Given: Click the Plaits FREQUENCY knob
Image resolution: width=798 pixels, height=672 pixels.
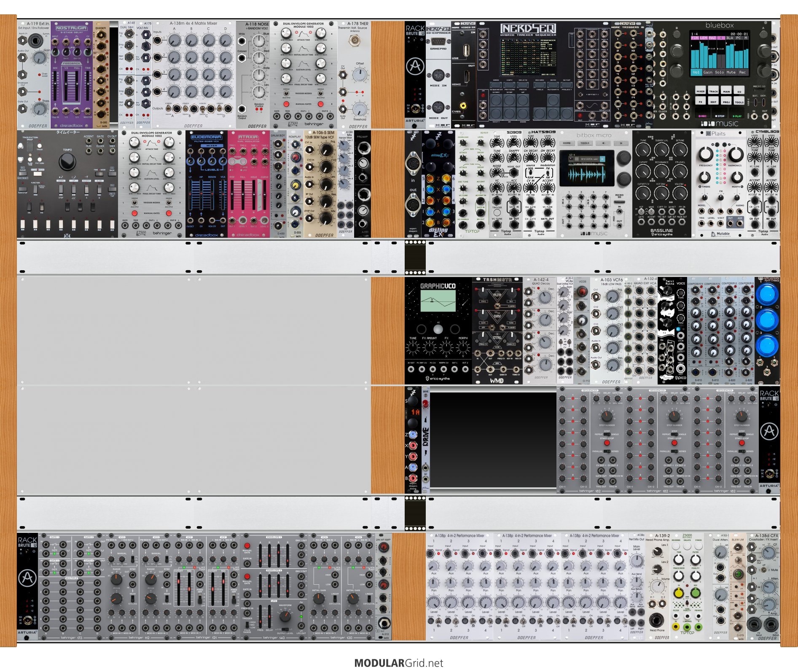Looking at the screenshot, I should (x=706, y=154).
